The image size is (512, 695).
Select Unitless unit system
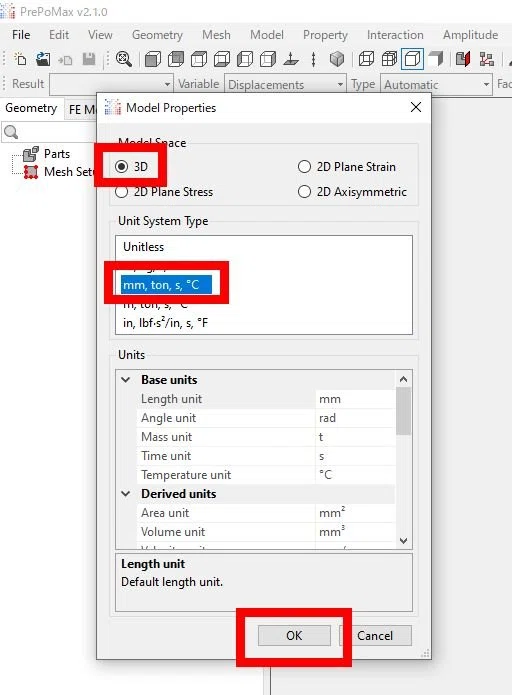tap(144, 247)
